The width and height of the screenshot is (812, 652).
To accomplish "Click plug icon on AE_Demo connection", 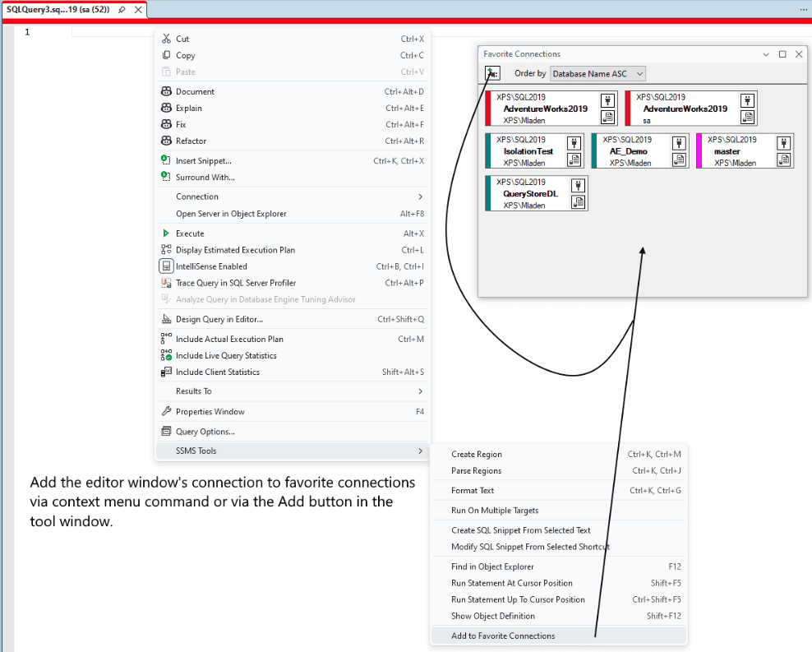I will click(679, 143).
